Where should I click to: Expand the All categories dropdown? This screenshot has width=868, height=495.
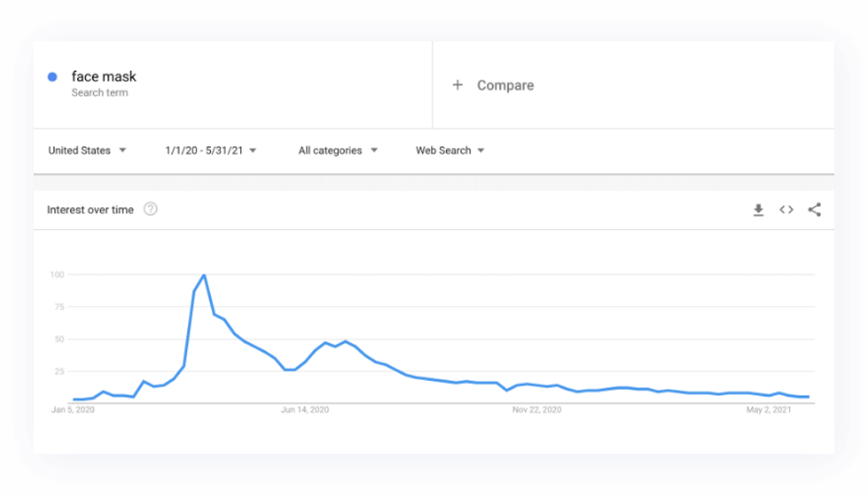click(337, 150)
